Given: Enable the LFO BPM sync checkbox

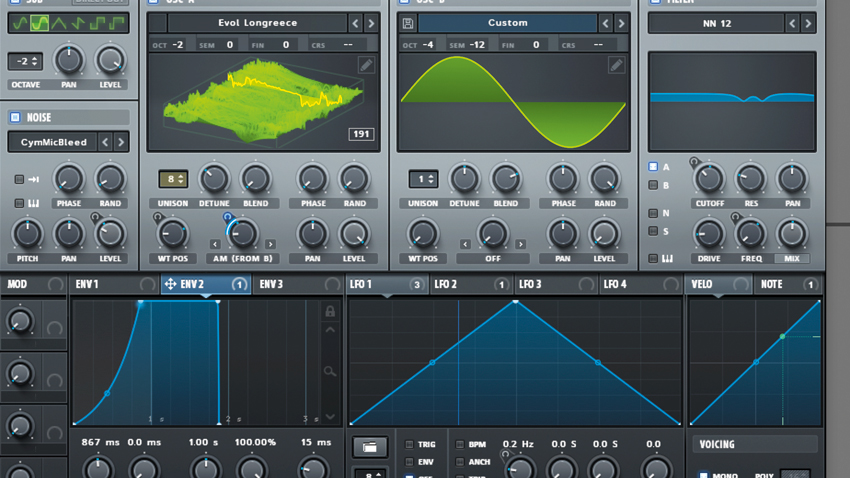Looking at the screenshot, I should pyautogui.click(x=460, y=444).
